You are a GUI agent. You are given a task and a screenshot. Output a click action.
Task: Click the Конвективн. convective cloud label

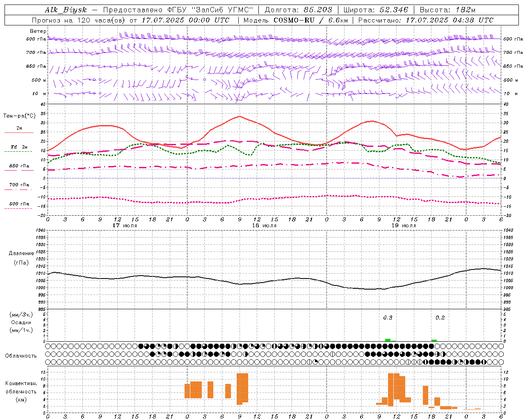tap(21, 383)
